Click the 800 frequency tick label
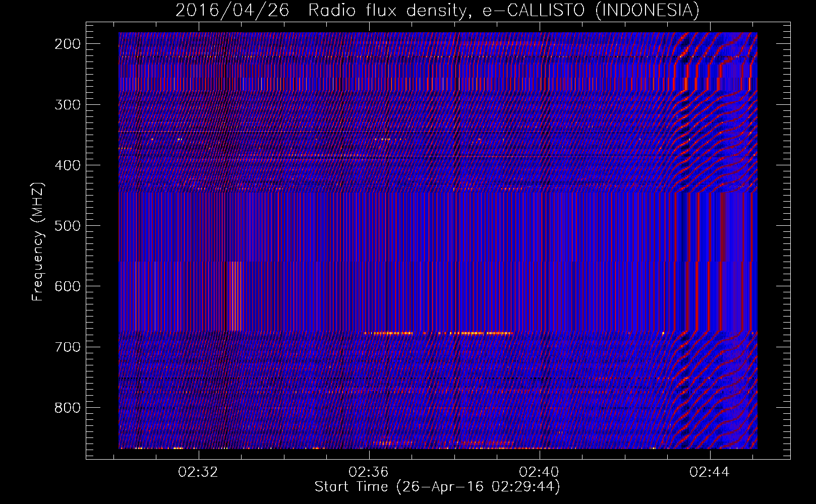The height and width of the screenshot is (504, 816). [68, 408]
